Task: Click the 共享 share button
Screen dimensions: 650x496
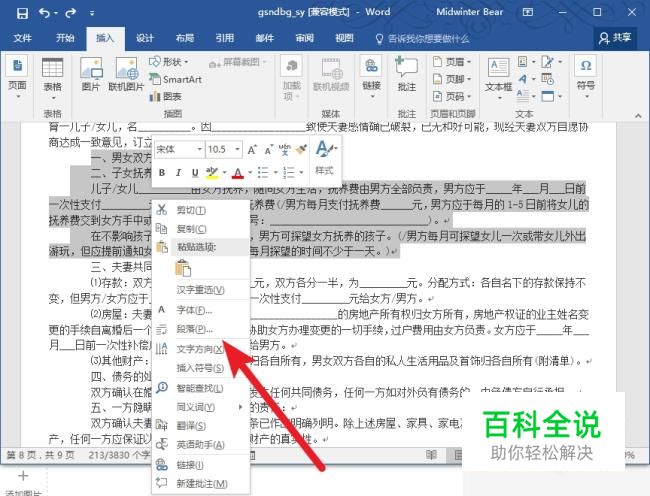Action: [615, 38]
